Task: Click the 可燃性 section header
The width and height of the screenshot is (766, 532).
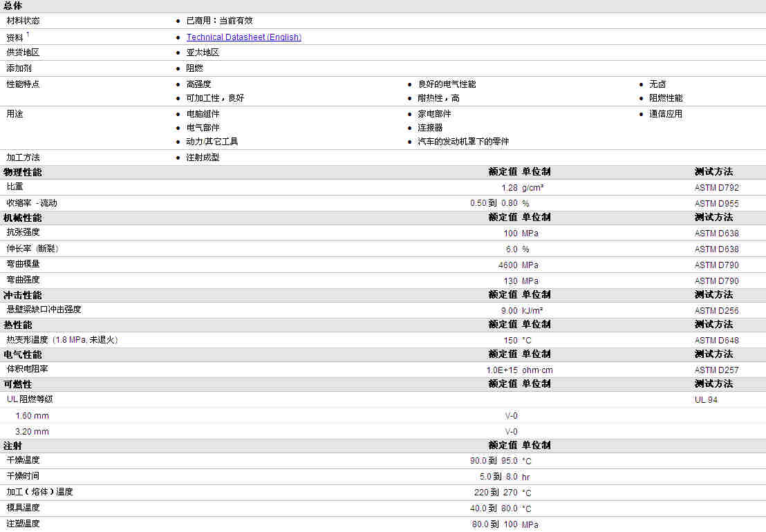Action: pyautogui.click(x=17, y=385)
